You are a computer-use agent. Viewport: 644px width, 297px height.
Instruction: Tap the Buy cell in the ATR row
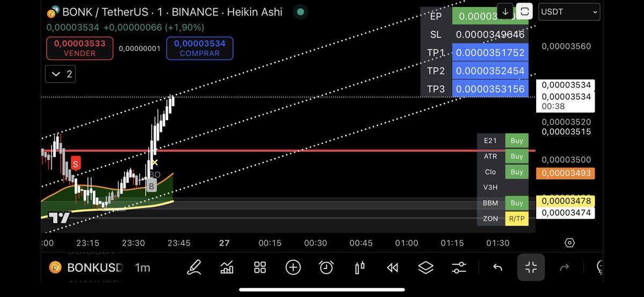click(517, 156)
